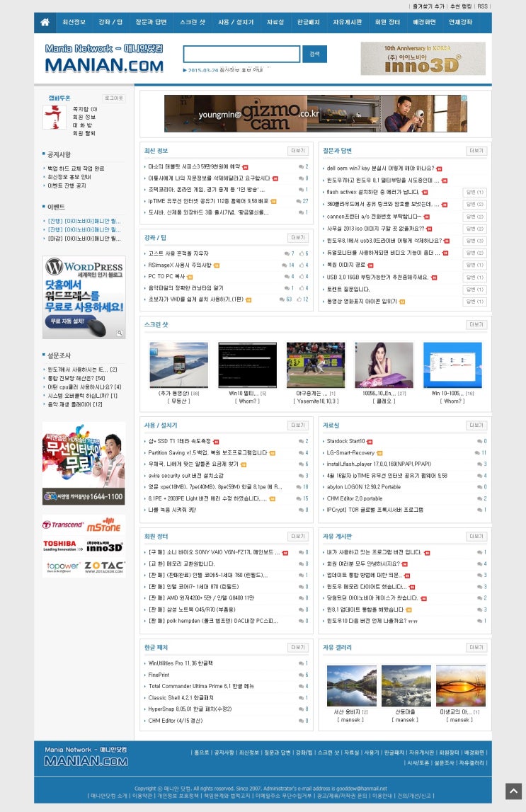
Task: Open the '(추가 동영상)' snowy mountain thumbnail
Action: point(178,365)
